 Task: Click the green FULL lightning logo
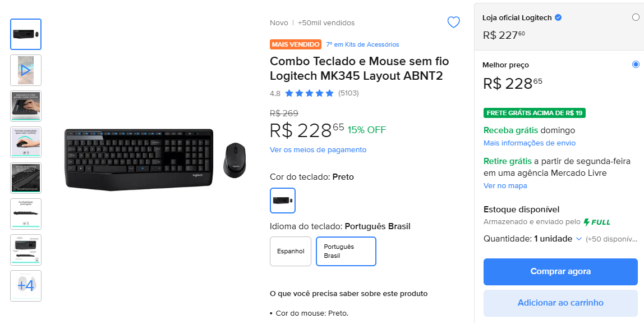[x=597, y=222]
